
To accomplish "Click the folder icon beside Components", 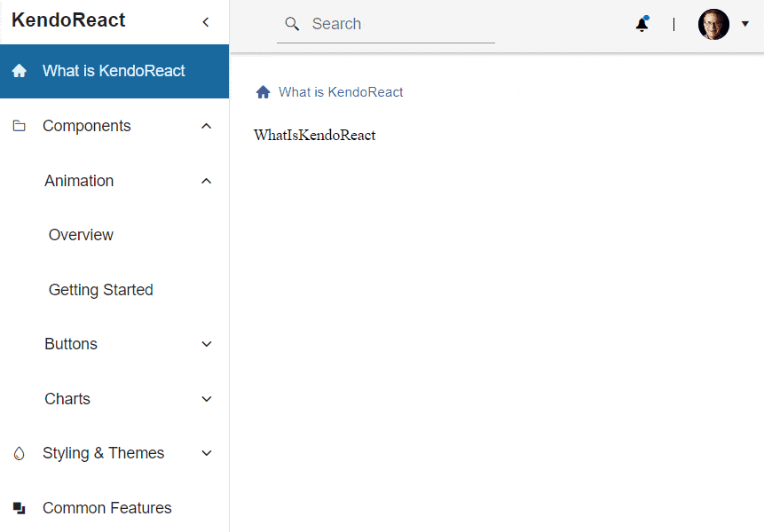I will [18, 125].
